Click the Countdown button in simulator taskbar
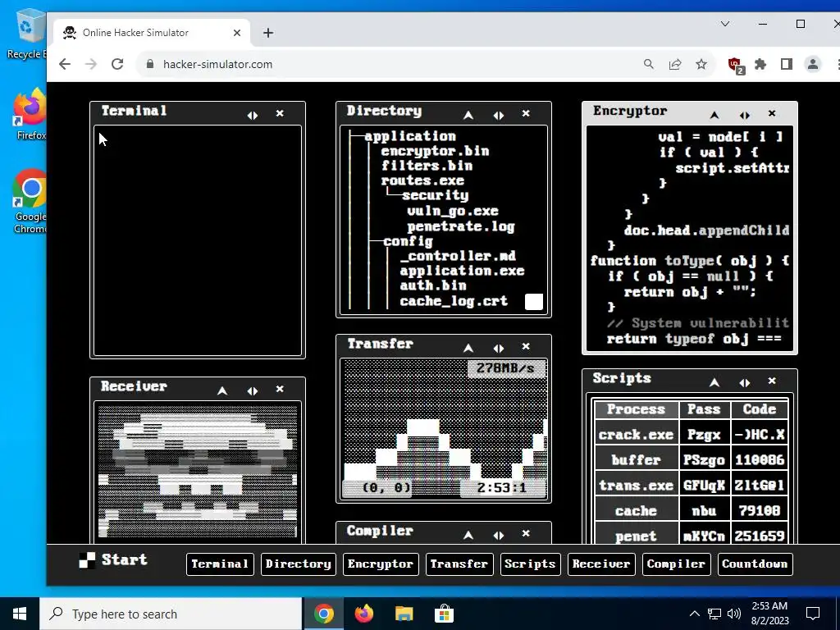 click(755, 564)
